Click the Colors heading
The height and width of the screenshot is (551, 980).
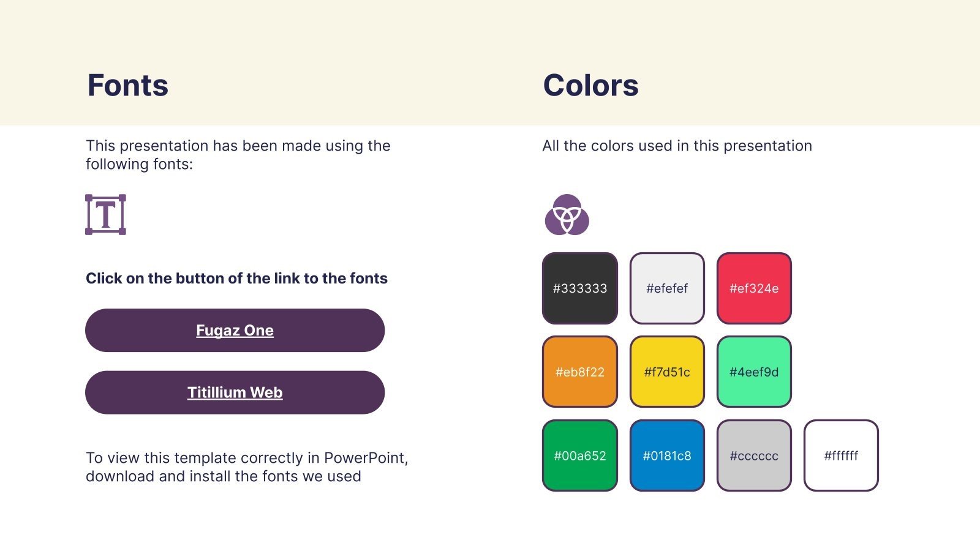(x=590, y=85)
